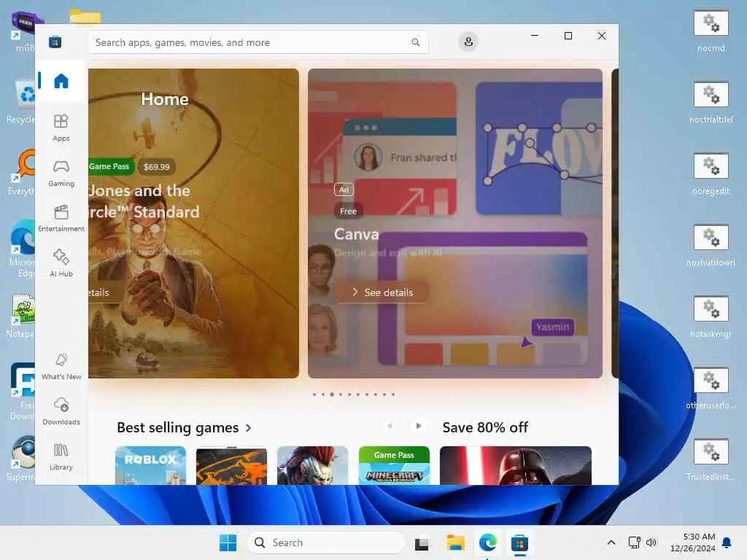Open the Library page
The width and height of the screenshot is (747, 560).
61,456
